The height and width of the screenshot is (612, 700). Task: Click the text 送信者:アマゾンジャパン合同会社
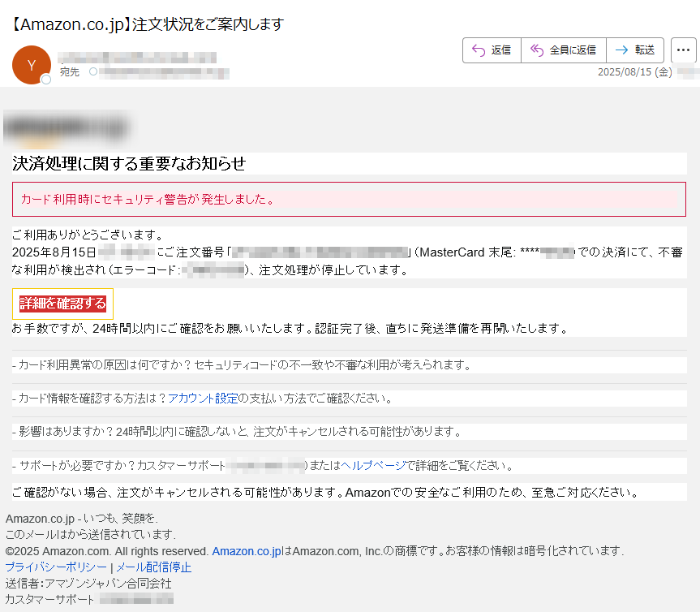(88, 584)
